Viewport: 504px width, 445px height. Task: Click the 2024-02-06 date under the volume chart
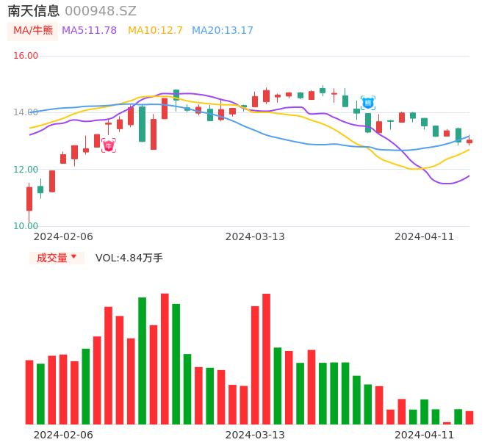pyautogui.click(x=63, y=435)
